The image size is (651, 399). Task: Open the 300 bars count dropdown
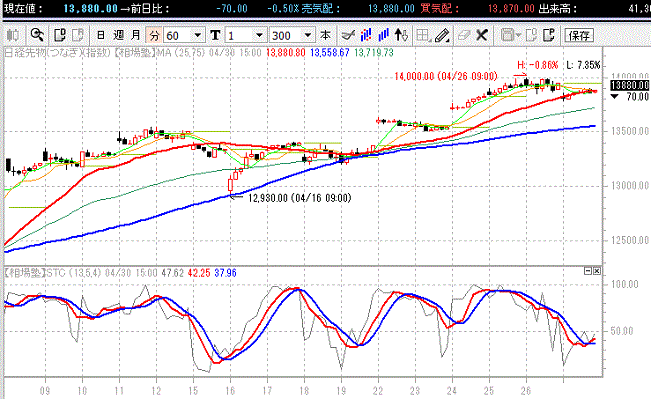click(308, 36)
